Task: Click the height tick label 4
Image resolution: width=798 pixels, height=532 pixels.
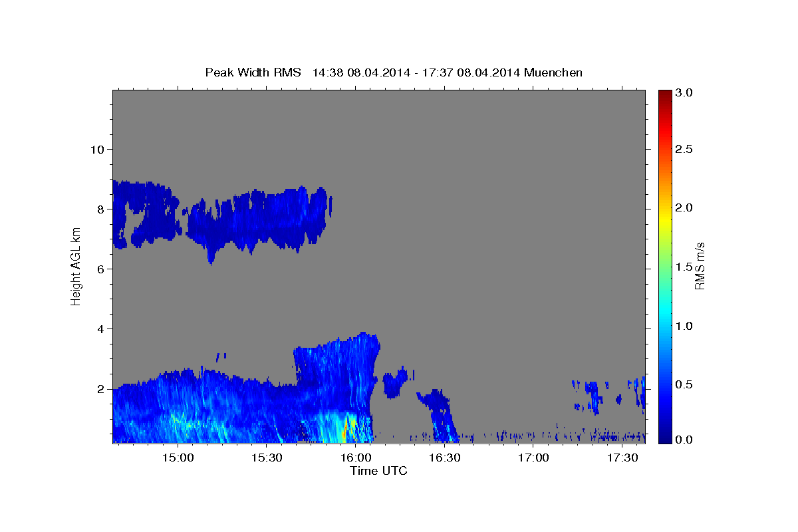Action: 100,329
